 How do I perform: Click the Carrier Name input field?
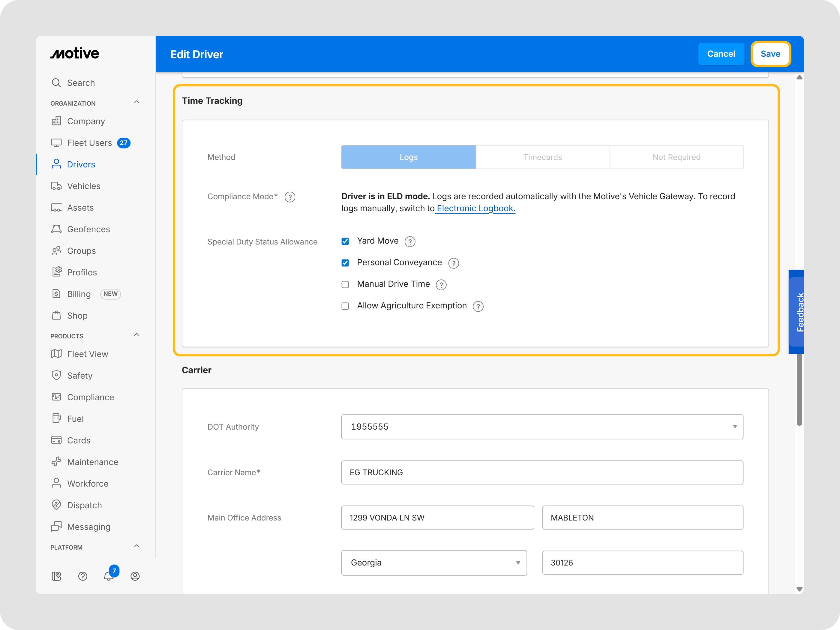[x=542, y=472]
